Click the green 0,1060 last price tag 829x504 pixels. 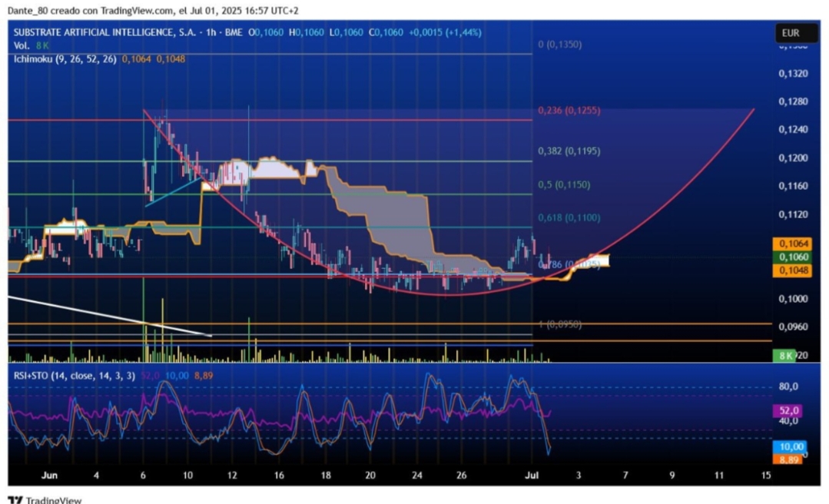click(792, 257)
